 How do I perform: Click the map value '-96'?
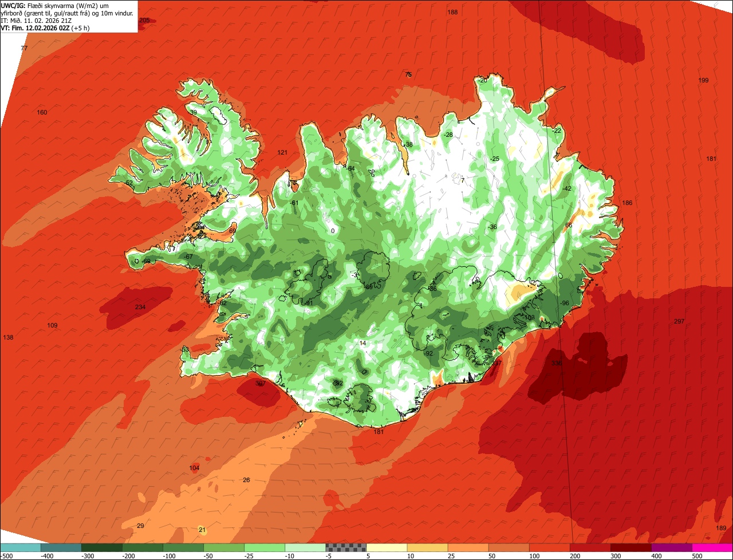point(565,303)
